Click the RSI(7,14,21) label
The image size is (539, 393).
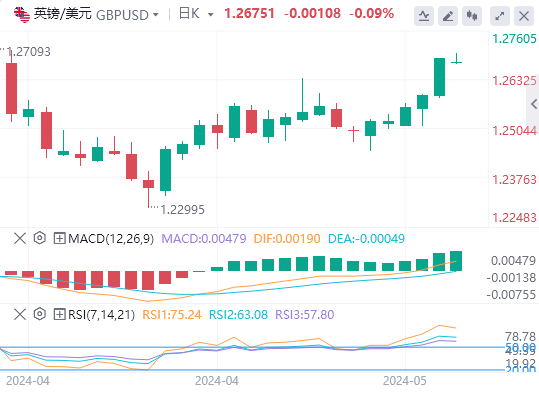(101, 314)
